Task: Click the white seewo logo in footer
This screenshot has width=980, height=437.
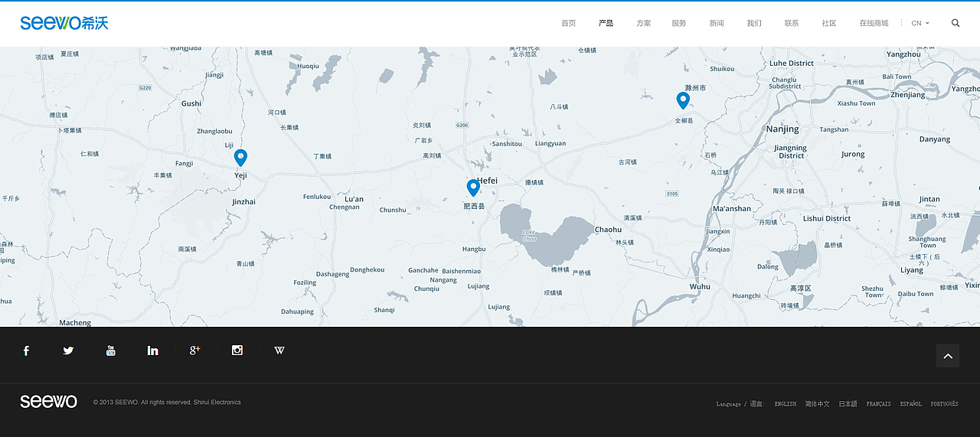Action: (x=49, y=402)
